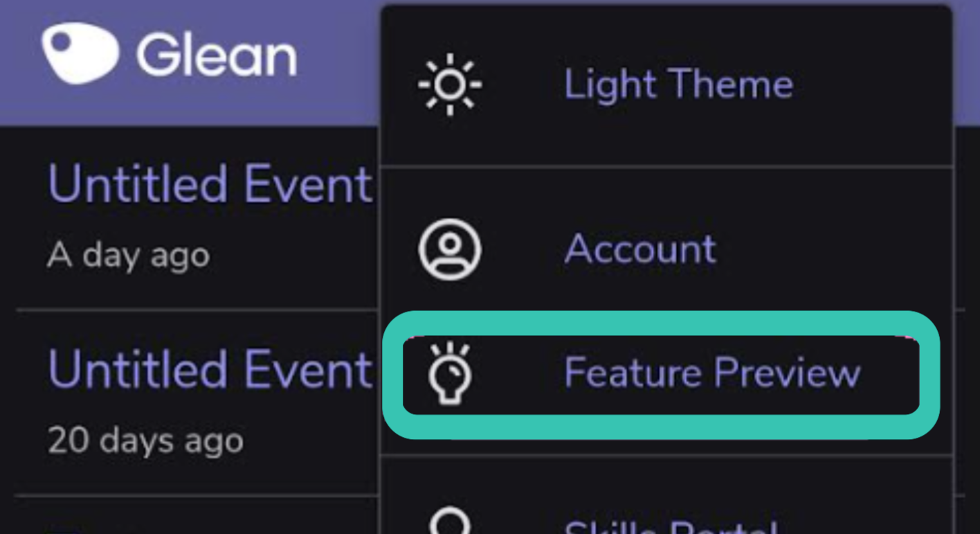Click the "A day ago" timestamp
The height and width of the screenshot is (534, 980).
pyautogui.click(x=128, y=256)
